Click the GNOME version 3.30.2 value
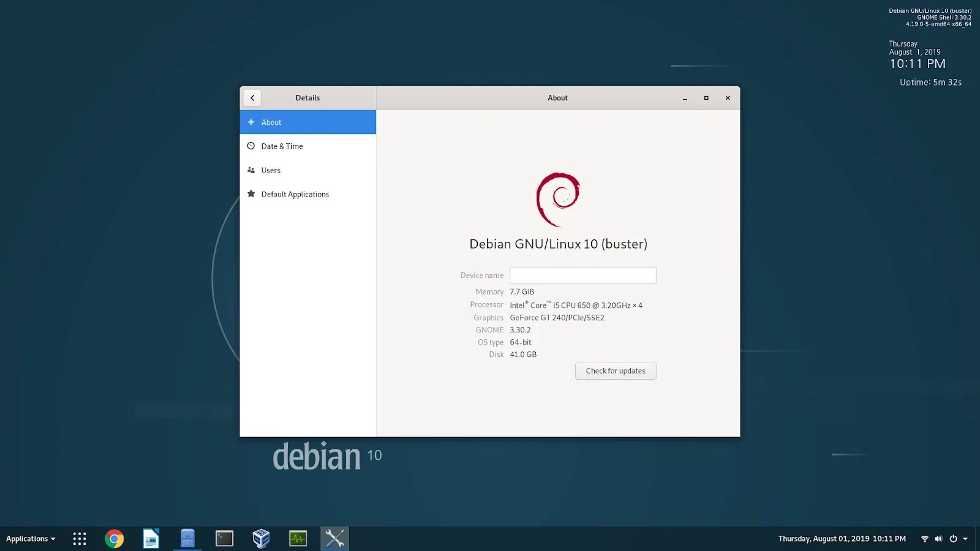The image size is (980, 551). (520, 330)
